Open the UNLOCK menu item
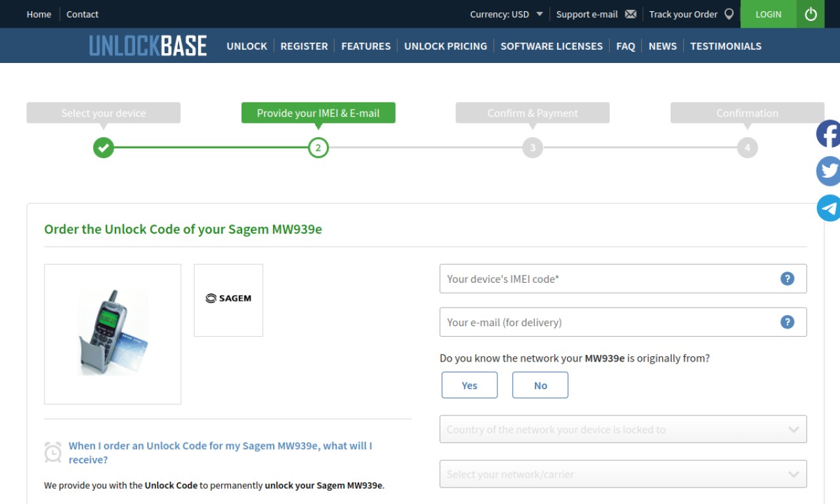This screenshot has width=840, height=504. (x=247, y=46)
